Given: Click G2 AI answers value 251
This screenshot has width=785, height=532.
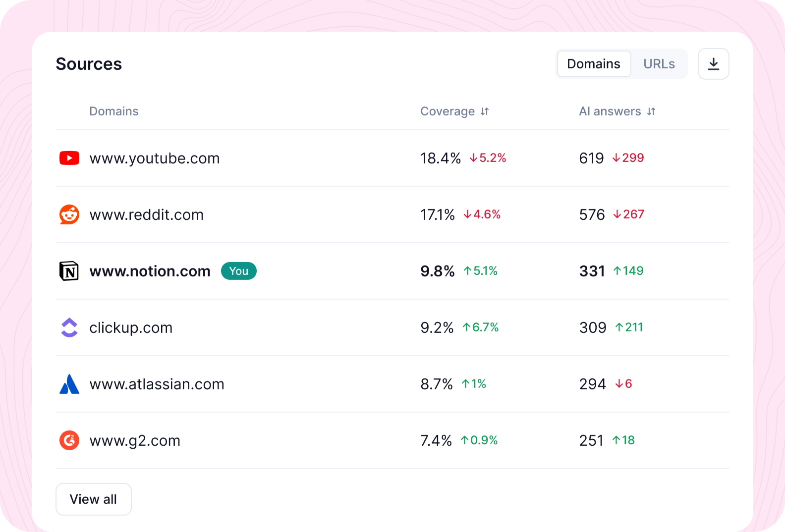Looking at the screenshot, I should [x=591, y=440].
